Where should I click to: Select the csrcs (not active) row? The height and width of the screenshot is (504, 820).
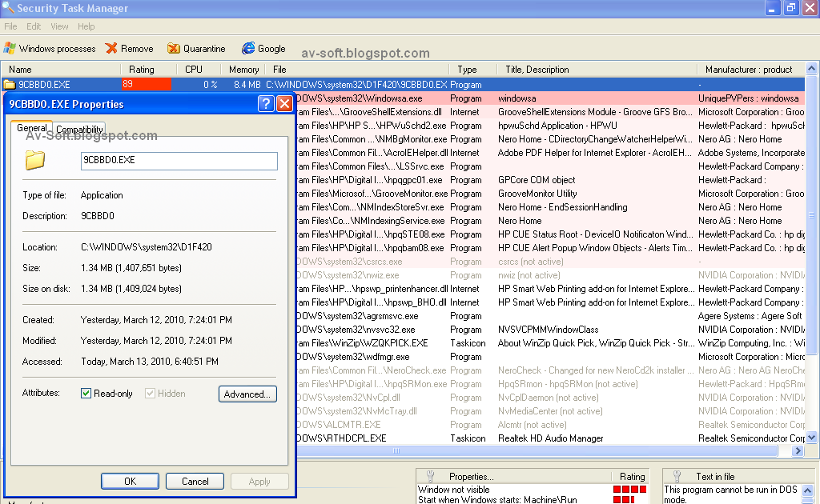550,261
